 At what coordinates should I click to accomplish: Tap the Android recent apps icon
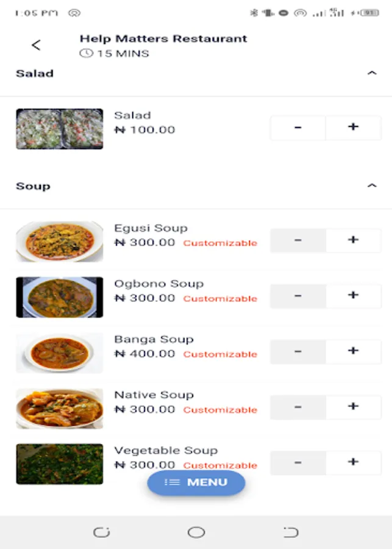point(101,533)
